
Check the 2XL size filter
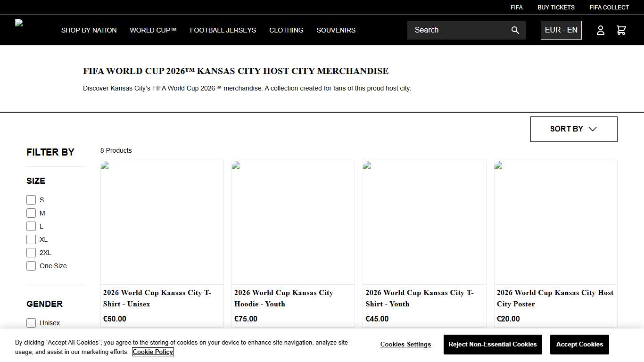point(31,253)
